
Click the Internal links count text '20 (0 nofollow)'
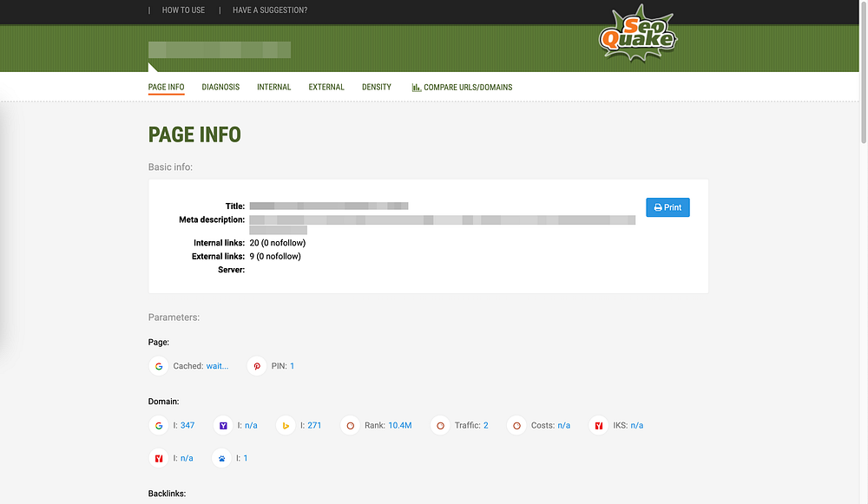(x=278, y=243)
